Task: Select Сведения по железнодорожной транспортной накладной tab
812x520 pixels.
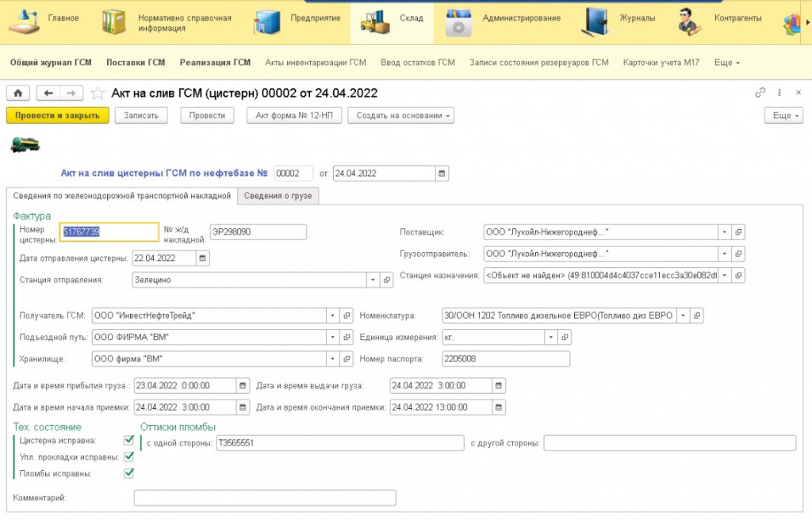Action: pyautogui.click(x=121, y=196)
